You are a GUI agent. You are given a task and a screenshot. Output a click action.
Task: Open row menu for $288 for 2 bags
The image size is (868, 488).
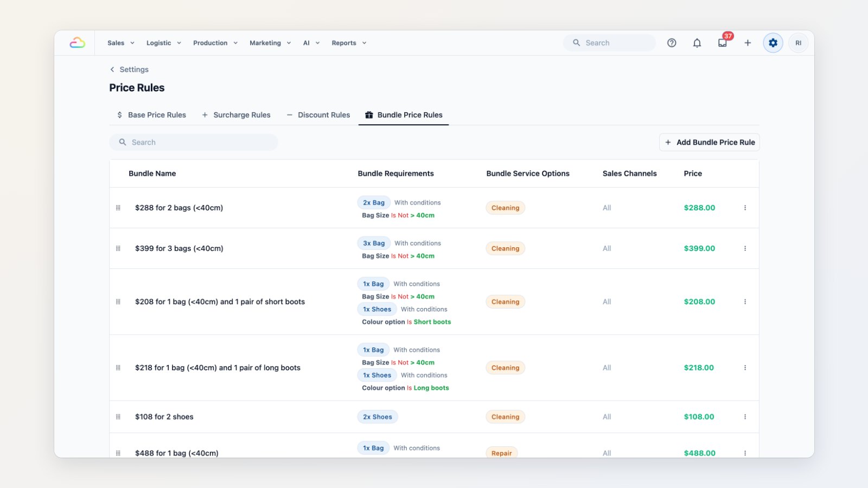tap(745, 208)
